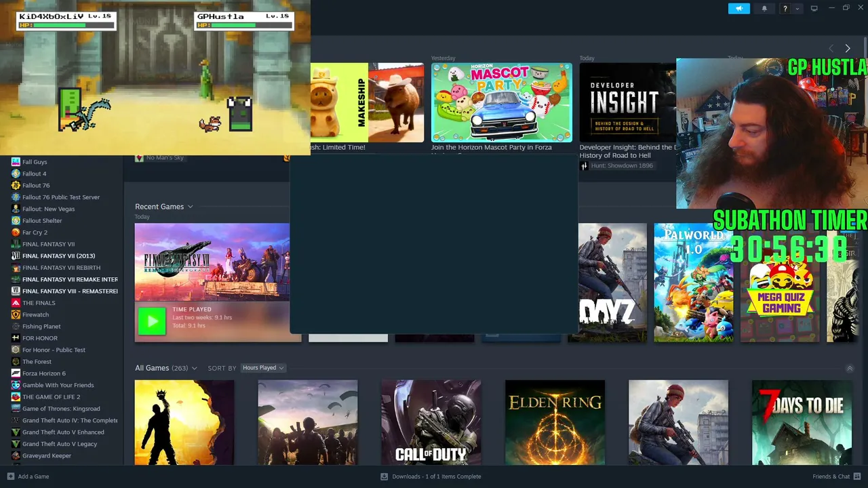Open DayZ cover in Recent Games
Screen dimensions: 868x488
pos(612,283)
